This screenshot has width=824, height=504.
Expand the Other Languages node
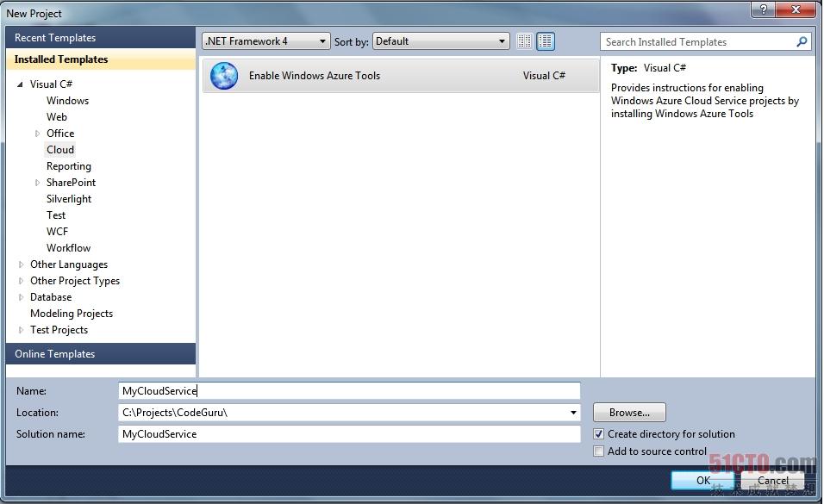(x=22, y=264)
